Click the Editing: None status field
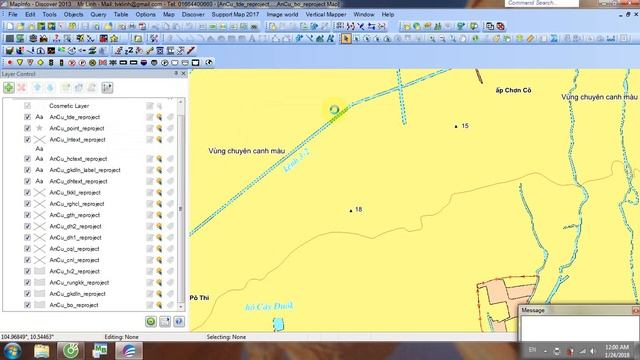This screenshot has width=640, height=360. 121,337
